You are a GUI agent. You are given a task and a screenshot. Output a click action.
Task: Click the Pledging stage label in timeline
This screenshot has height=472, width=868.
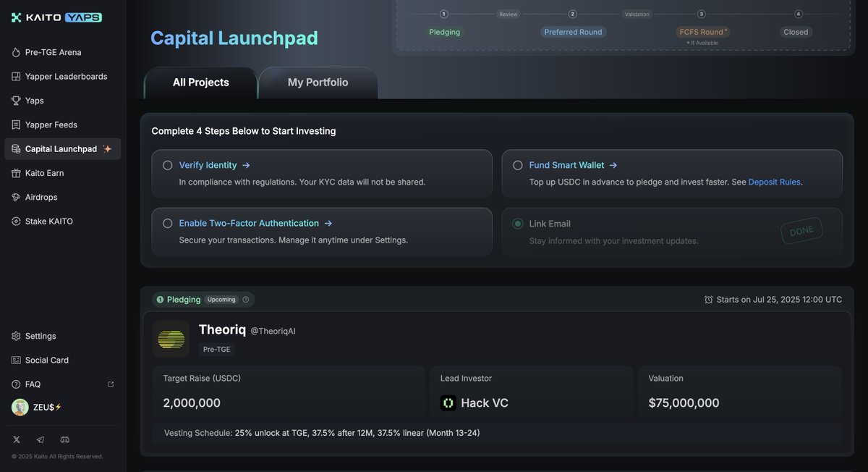pyautogui.click(x=444, y=32)
